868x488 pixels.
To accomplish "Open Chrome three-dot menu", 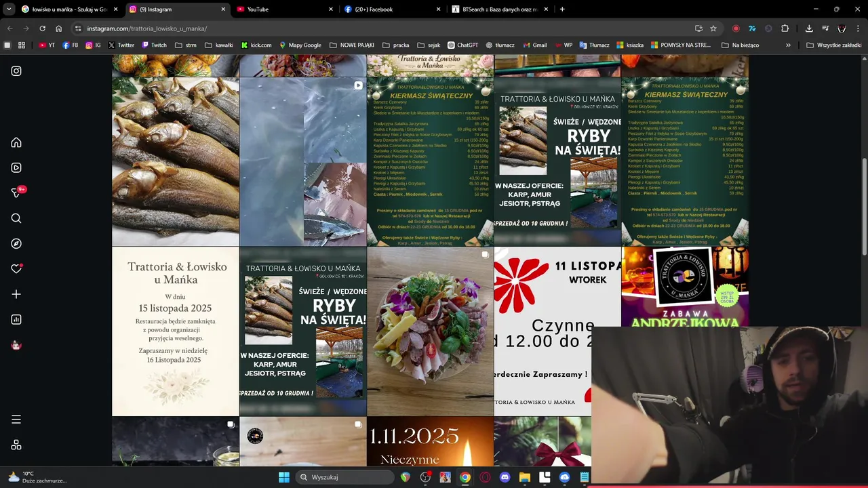I will 858,28.
